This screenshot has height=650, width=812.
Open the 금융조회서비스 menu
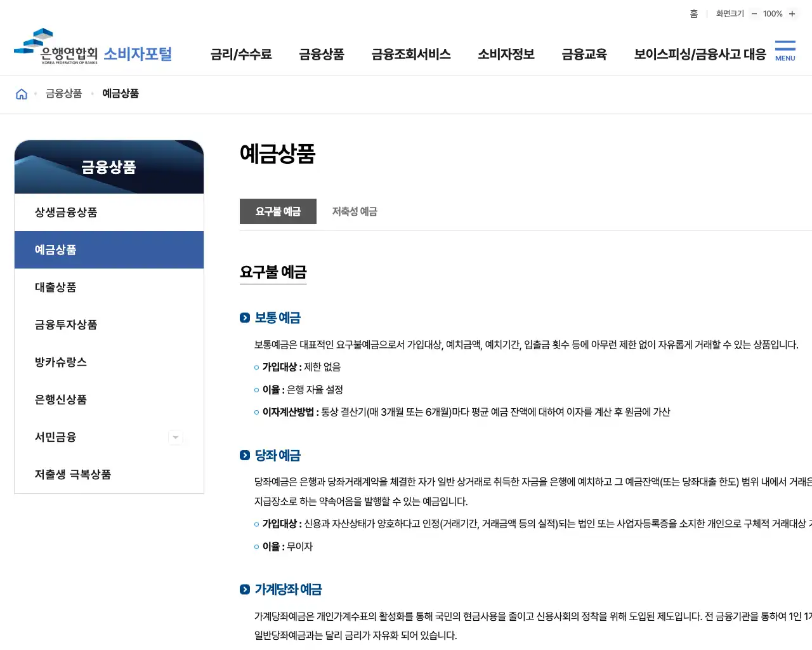[411, 55]
